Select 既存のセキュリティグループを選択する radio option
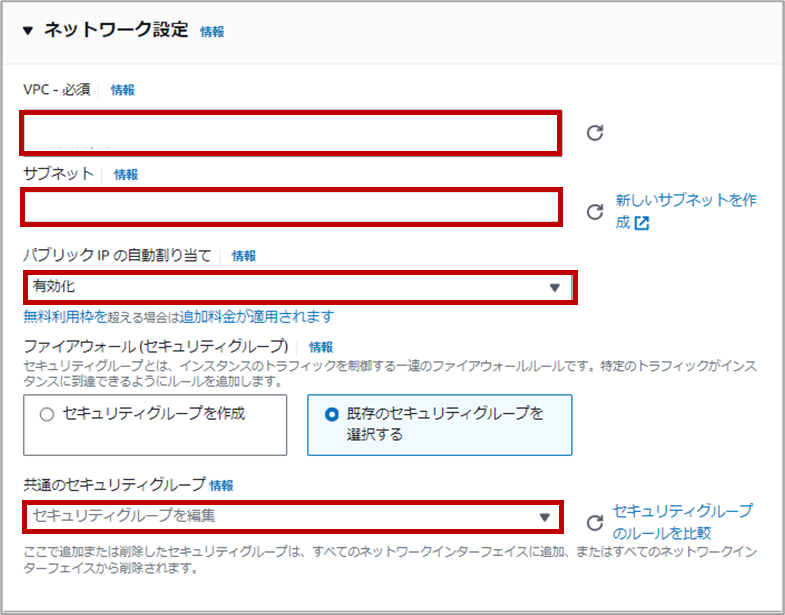 [440, 425]
